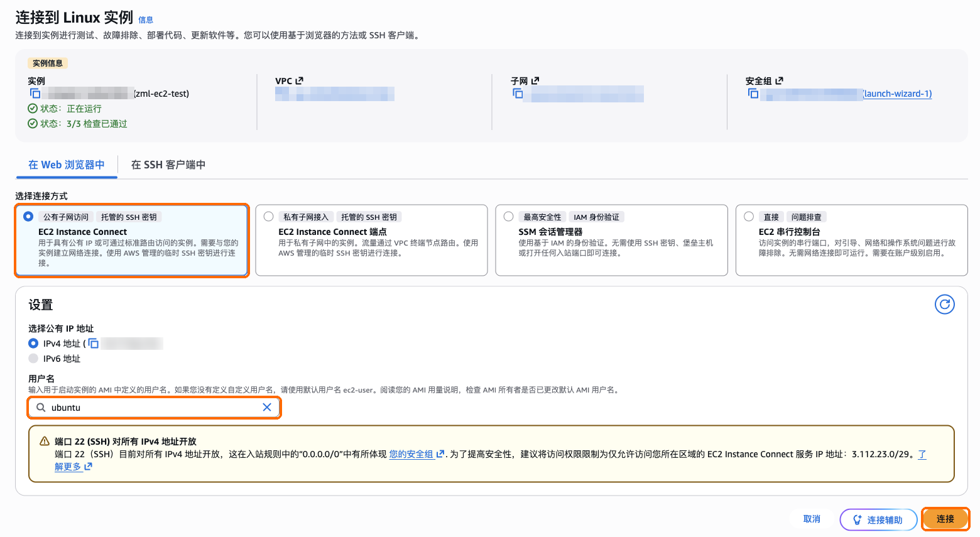This screenshot has height=537, width=980.
Task: Open security group external link icon
Action: [780, 80]
